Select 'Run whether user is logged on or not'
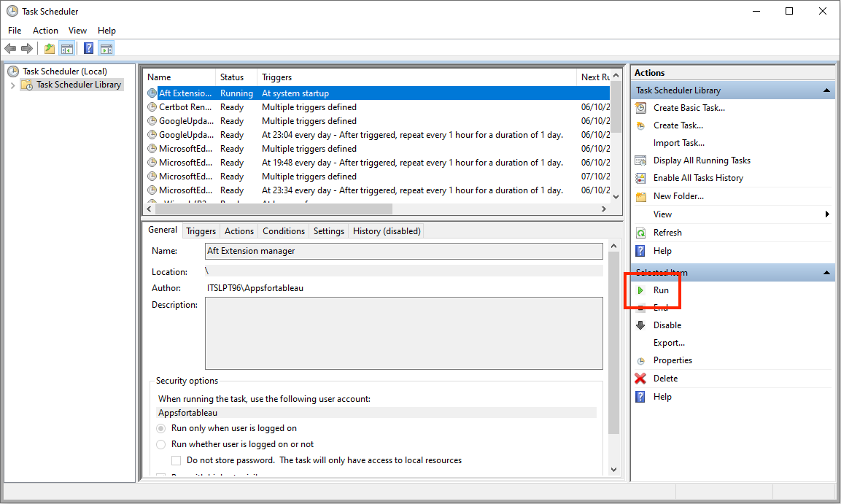Image resolution: width=841 pixels, height=504 pixels. pyautogui.click(x=161, y=444)
